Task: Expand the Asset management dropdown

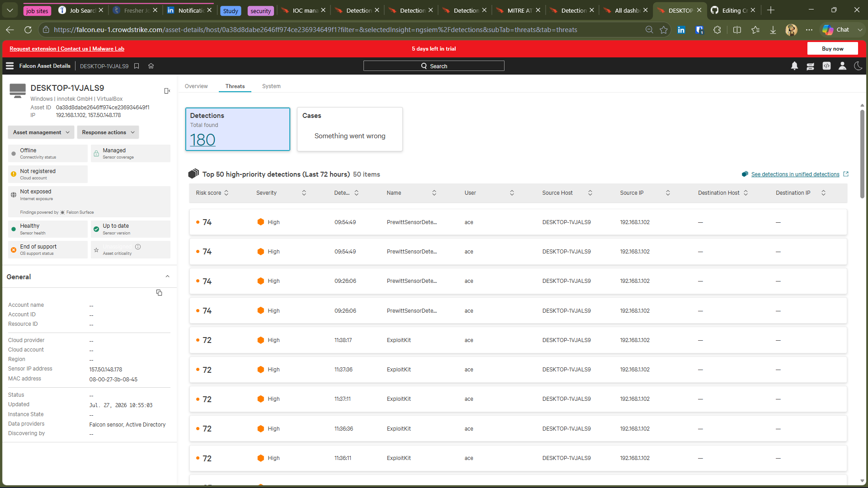Action: click(41, 132)
